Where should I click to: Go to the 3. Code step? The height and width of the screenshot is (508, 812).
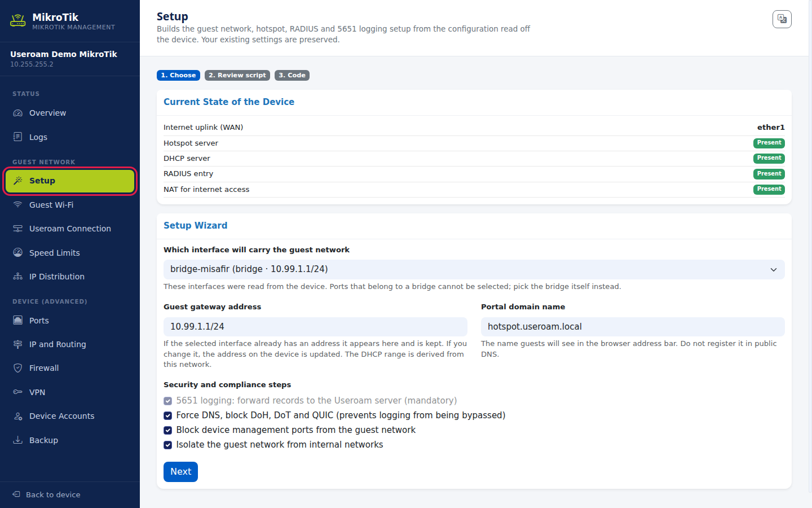pyautogui.click(x=292, y=75)
